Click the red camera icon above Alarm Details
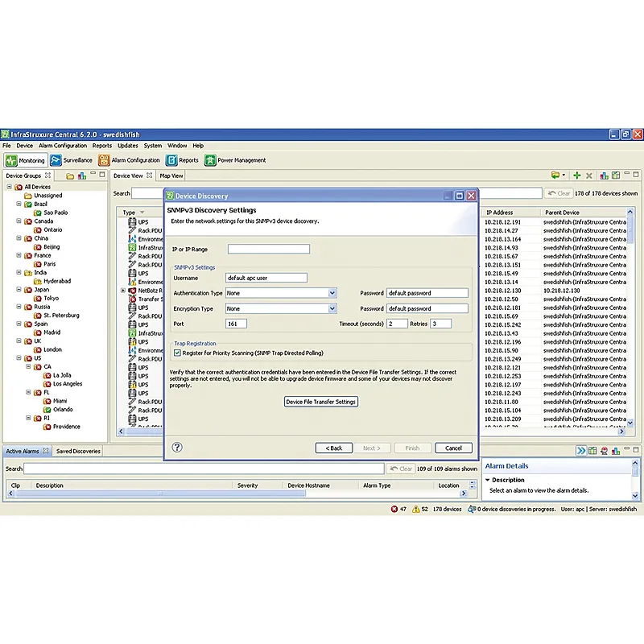Viewport: 644px width, 644px height. click(x=605, y=451)
